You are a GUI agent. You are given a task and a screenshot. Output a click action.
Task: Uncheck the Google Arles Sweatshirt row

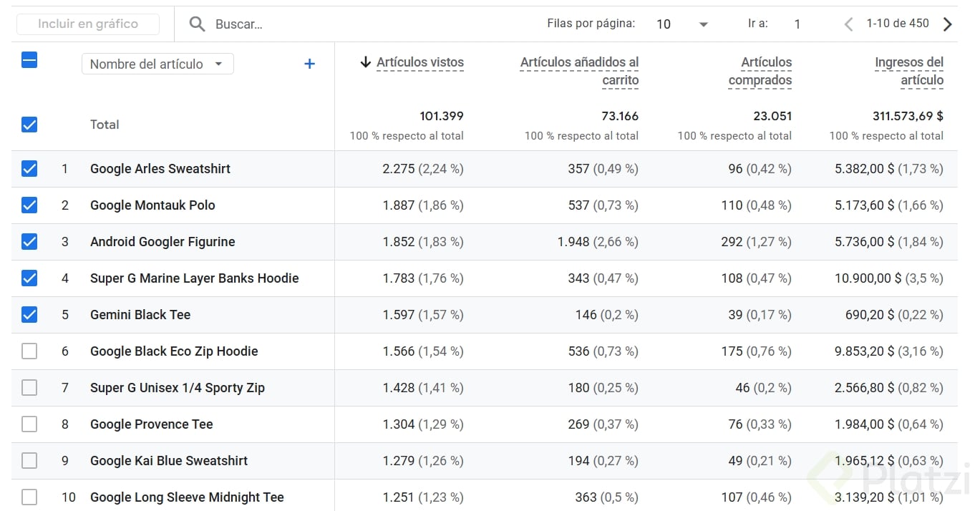tap(29, 169)
